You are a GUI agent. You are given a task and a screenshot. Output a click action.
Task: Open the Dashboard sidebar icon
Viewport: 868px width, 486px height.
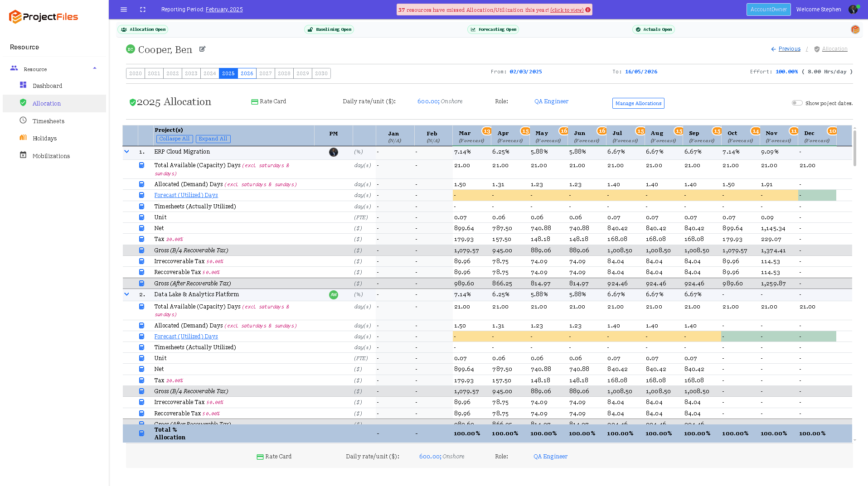23,85
